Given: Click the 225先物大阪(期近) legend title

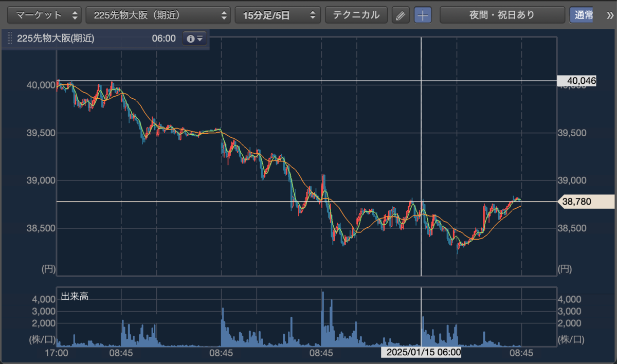Looking at the screenshot, I should (x=56, y=39).
